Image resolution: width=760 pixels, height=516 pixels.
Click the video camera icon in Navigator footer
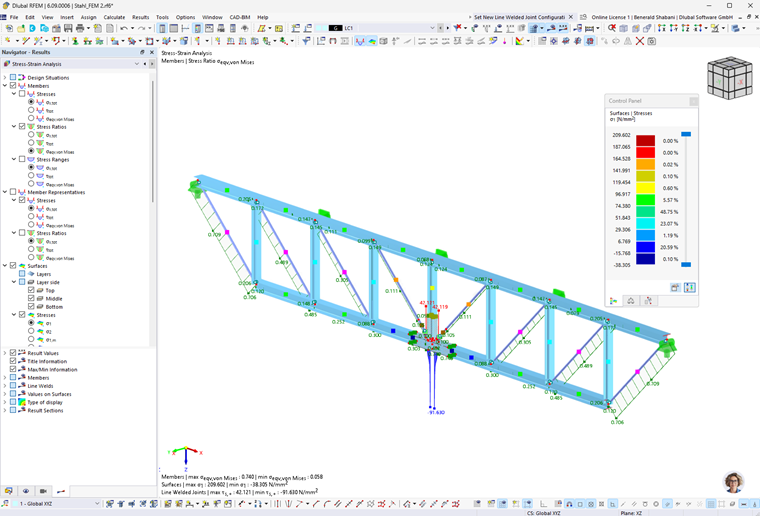[43, 491]
